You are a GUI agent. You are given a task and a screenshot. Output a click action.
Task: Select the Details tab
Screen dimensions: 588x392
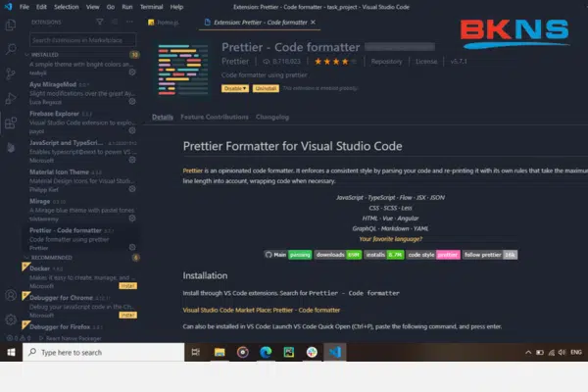click(x=163, y=117)
